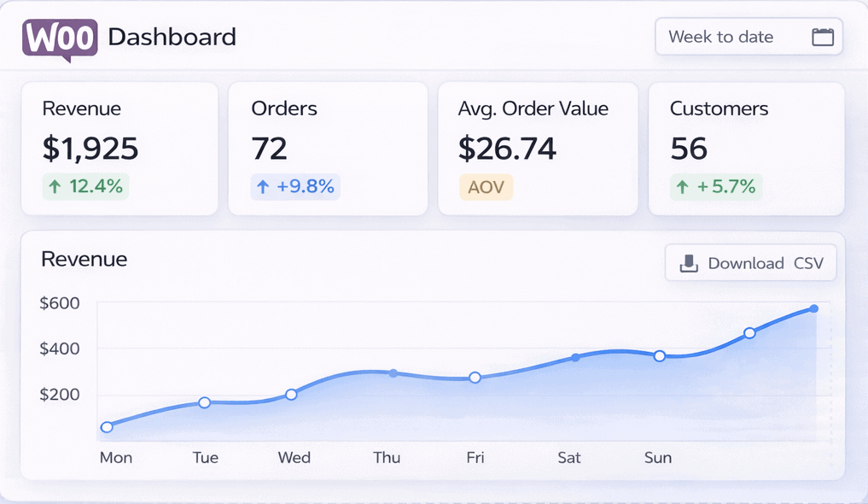Screen dimensions: 868x504
Task: Click the +9.8% badge under Orders
Action: click(x=294, y=186)
